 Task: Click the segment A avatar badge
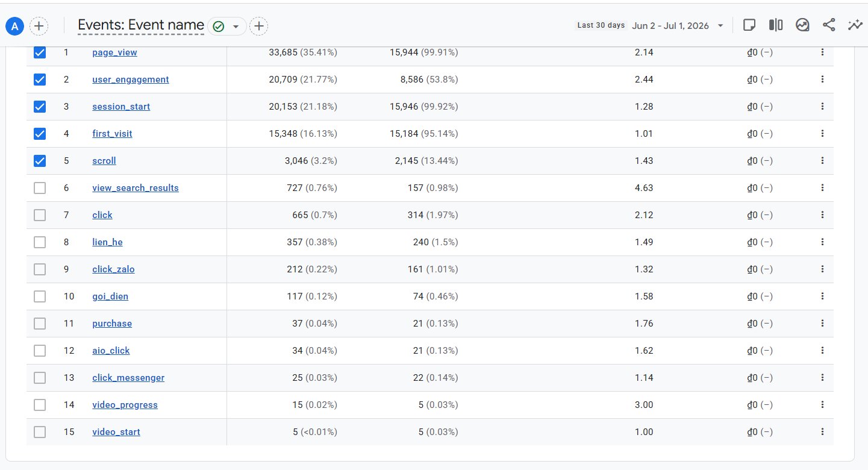[14, 26]
